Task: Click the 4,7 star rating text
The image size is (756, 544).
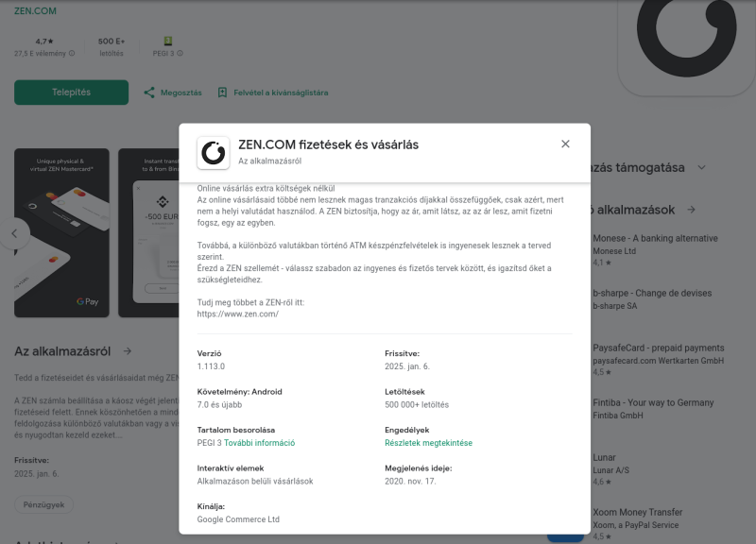Action: coord(44,42)
